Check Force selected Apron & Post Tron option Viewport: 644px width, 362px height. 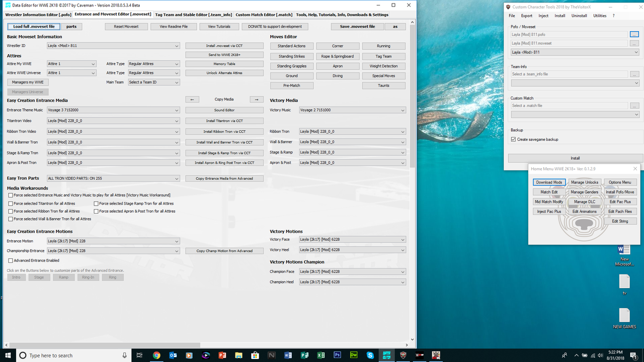pos(96,211)
